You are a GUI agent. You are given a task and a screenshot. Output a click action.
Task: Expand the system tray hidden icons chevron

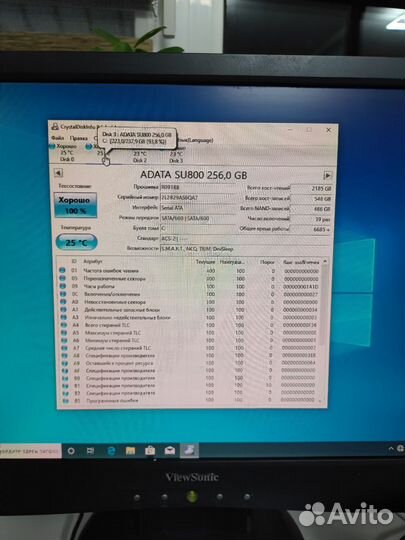pos(391,448)
